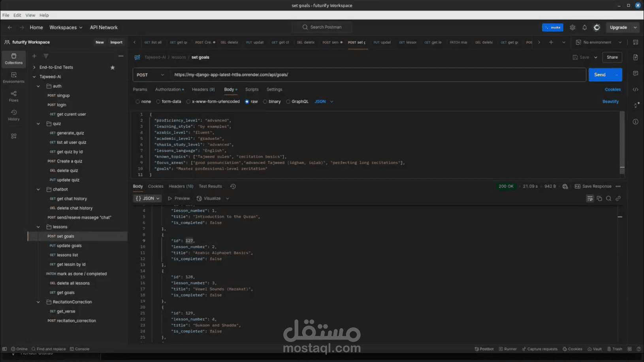This screenshot has width=644, height=362.
Task: Click the Import button
Action: point(116,42)
